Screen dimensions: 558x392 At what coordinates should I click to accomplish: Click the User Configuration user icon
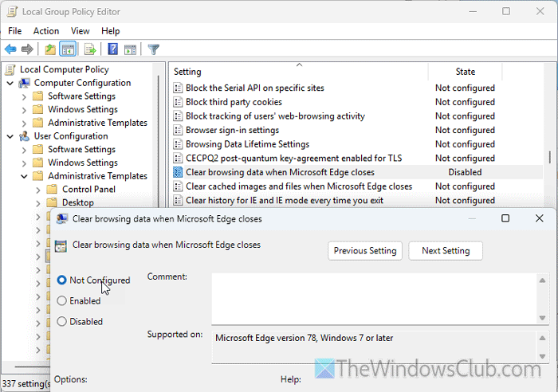pyautogui.click(x=25, y=136)
